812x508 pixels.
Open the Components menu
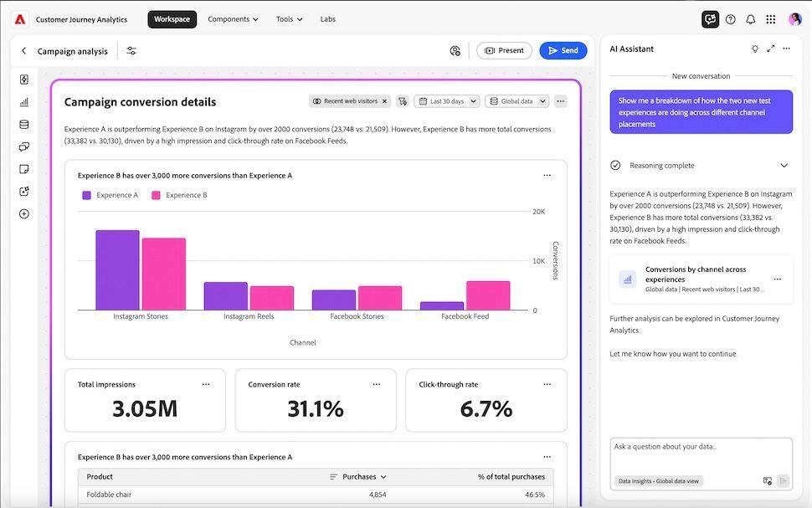232,18
